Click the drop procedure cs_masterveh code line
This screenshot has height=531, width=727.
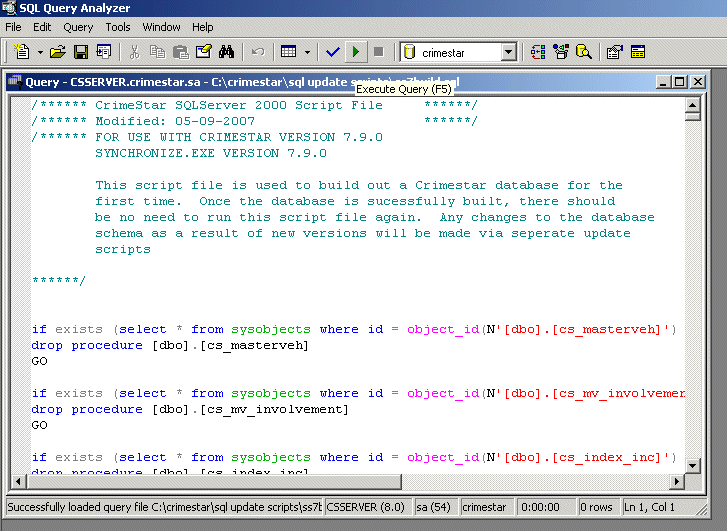(170, 346)
